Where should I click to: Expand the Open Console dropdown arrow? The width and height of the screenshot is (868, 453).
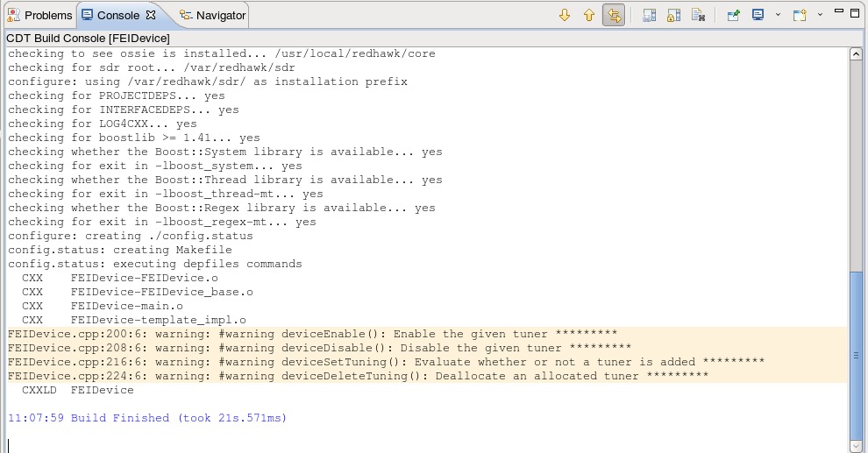(820, 15)
